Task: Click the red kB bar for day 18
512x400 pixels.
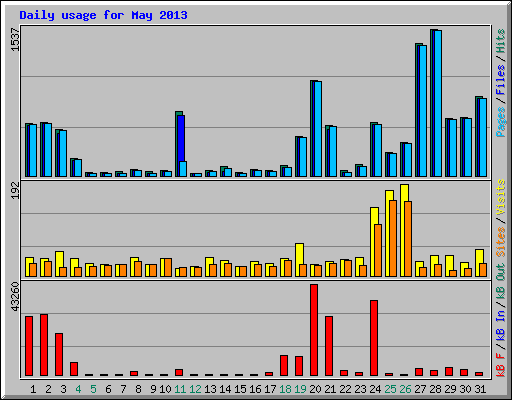Action: click(284, 365)
